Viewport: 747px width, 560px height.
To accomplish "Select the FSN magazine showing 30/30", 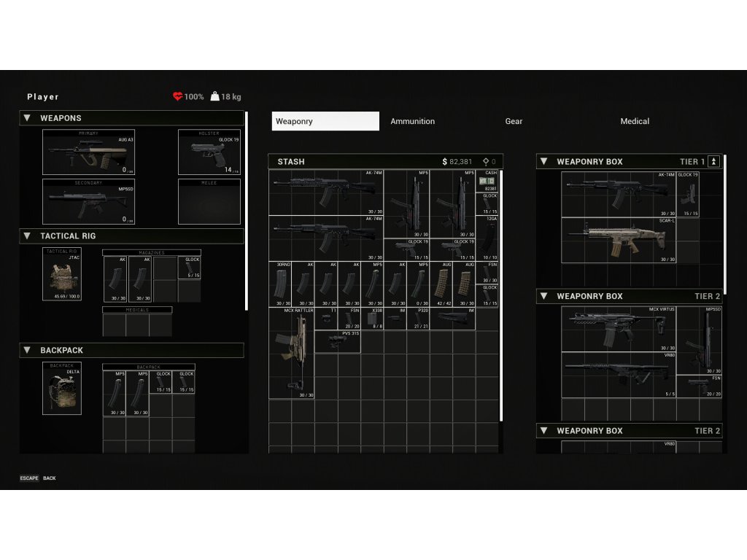I will click(487, 273).
